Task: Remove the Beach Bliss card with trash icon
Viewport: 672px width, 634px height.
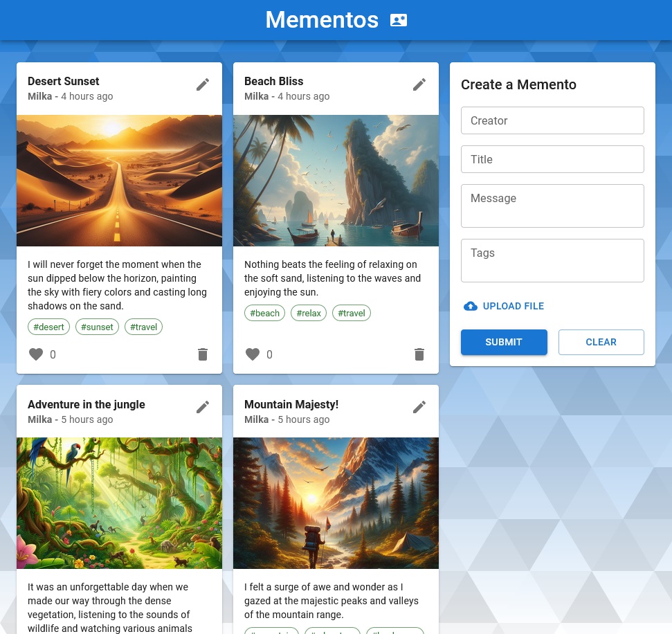Action: click(419, 354)
